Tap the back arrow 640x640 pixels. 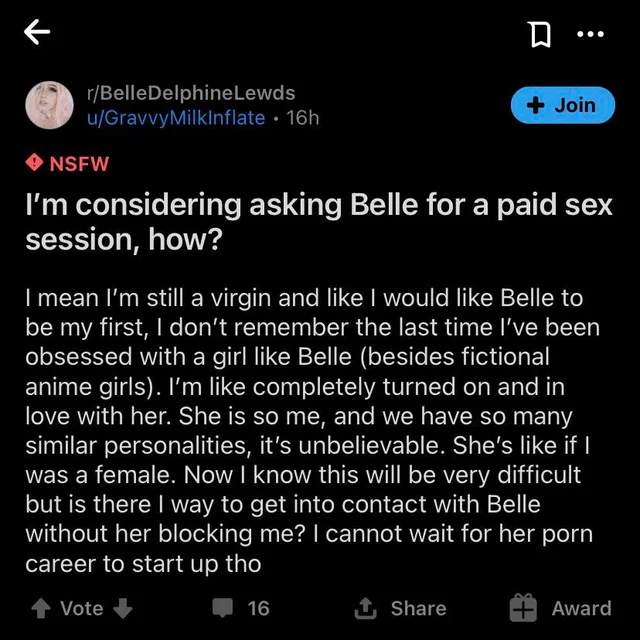(x=37, y=32)
